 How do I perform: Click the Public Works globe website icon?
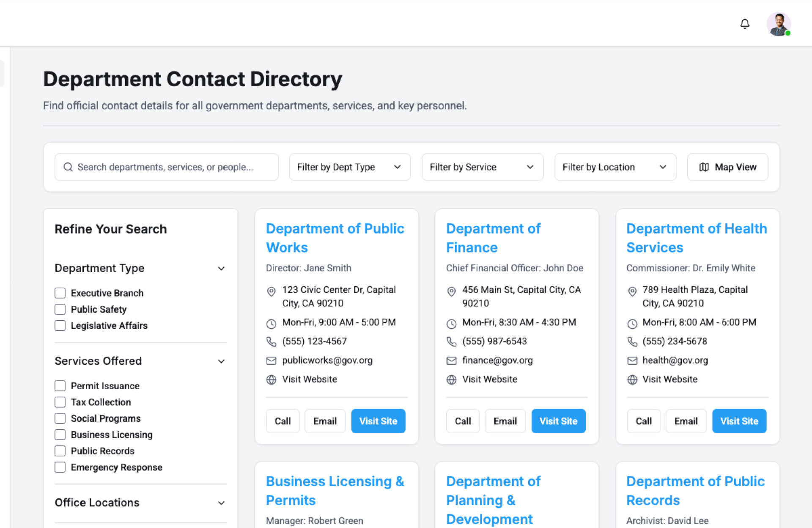click(271, 379)
